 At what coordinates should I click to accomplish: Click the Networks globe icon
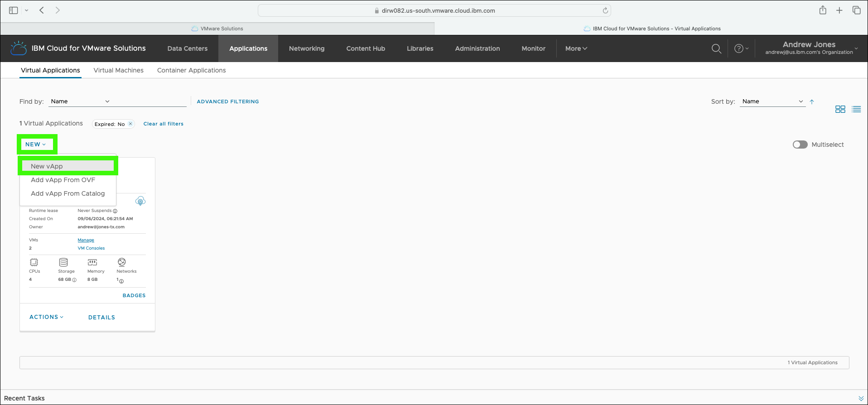point(122,262)
